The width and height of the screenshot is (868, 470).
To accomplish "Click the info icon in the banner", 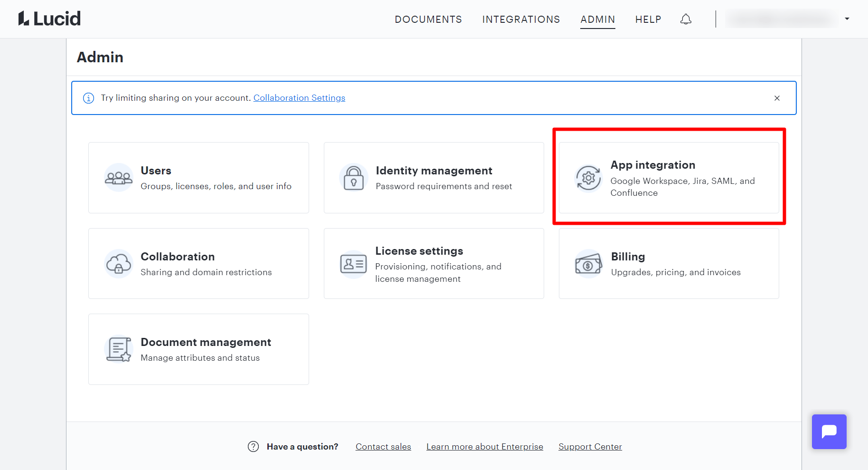I will (88, 98).
